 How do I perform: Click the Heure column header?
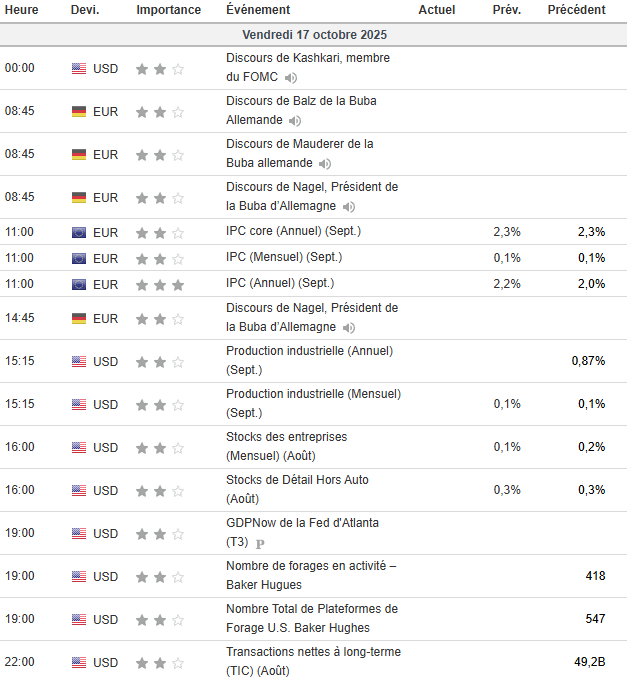pos(22,10)
